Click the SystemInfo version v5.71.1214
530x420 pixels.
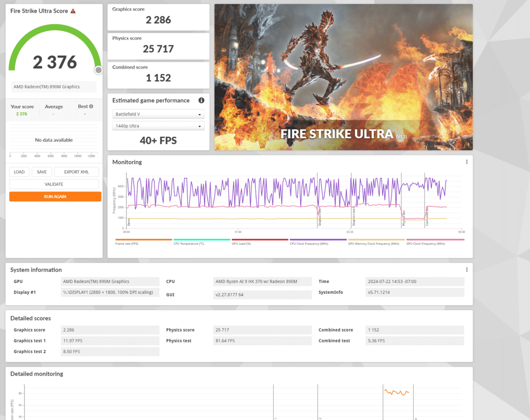(x=415, y=292)
